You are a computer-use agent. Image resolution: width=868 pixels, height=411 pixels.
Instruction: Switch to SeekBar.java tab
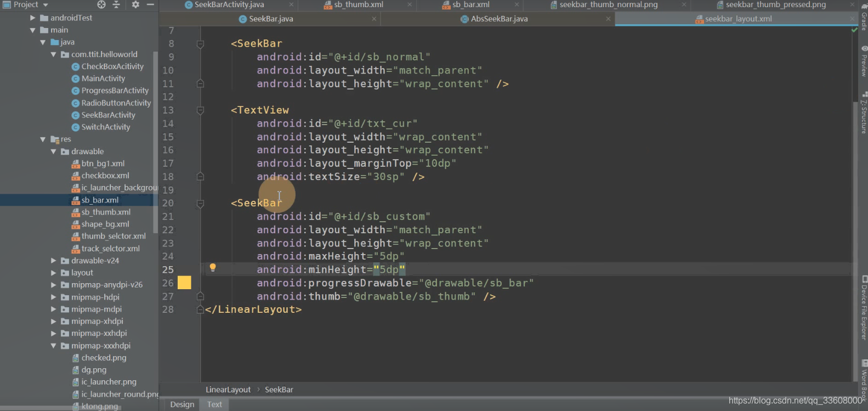[271, 19]
